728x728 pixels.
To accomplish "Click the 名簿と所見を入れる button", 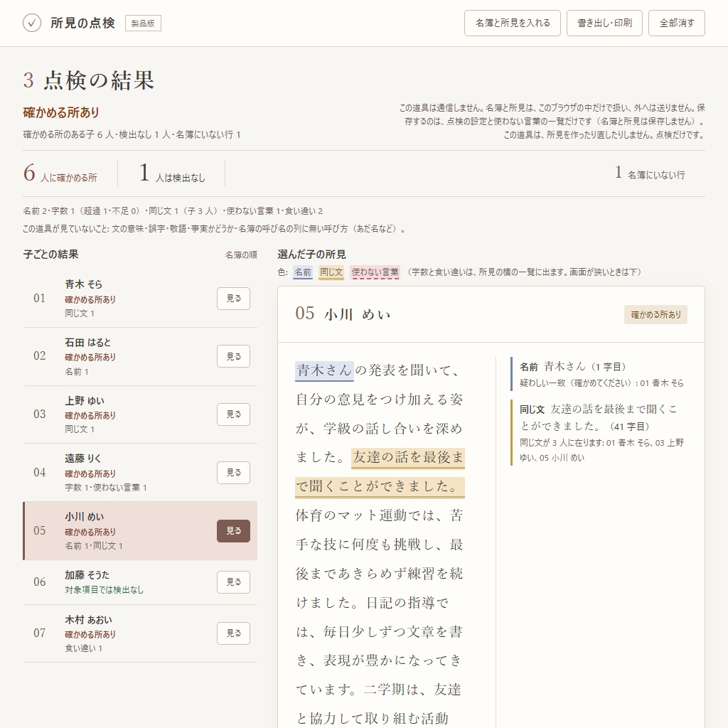I will [512, 23].
